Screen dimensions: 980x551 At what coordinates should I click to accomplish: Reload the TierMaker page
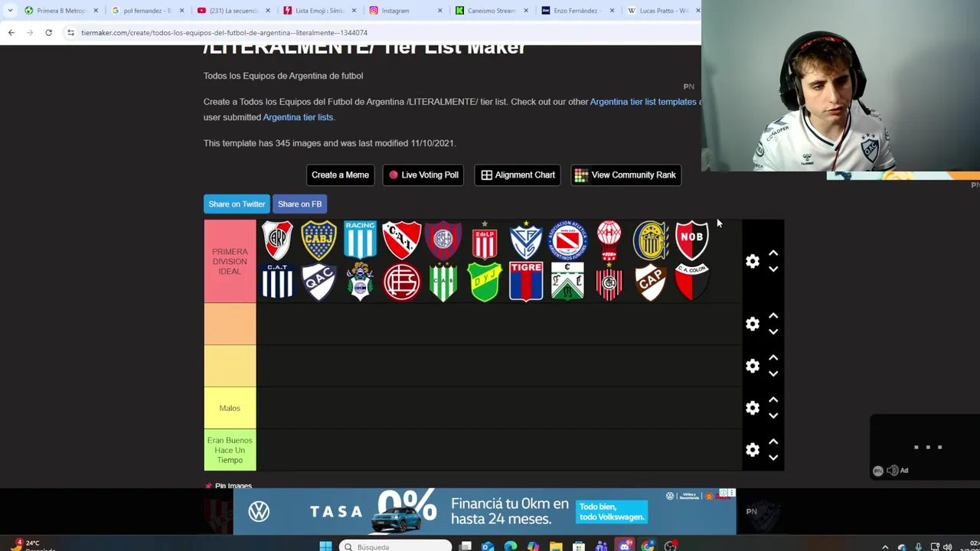click(x=48, y=33)
